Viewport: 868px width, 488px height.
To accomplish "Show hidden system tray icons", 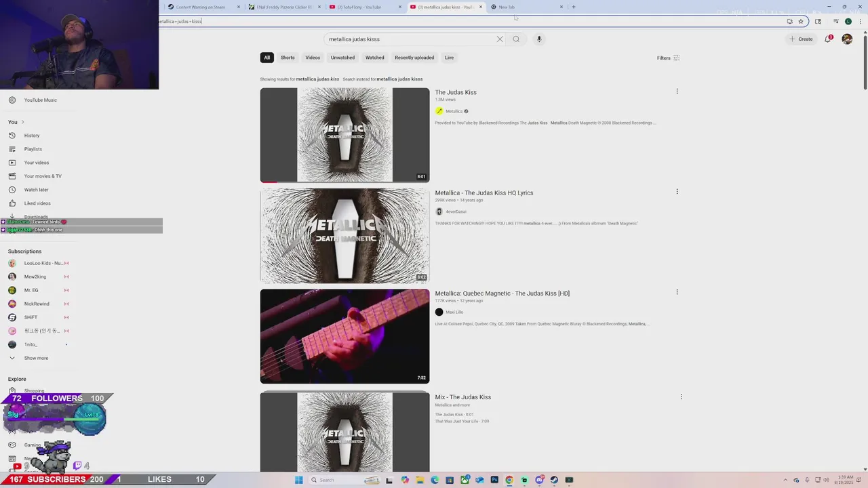I will [786, 480].
